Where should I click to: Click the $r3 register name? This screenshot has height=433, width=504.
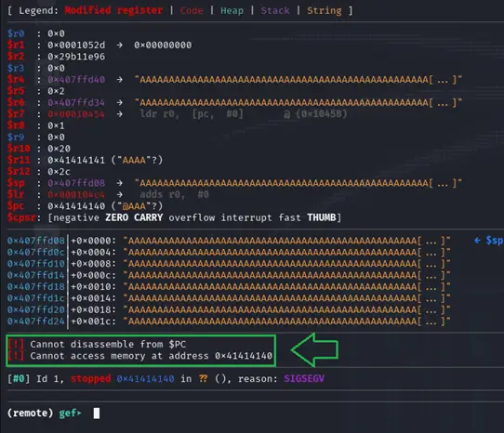(16, 68)
